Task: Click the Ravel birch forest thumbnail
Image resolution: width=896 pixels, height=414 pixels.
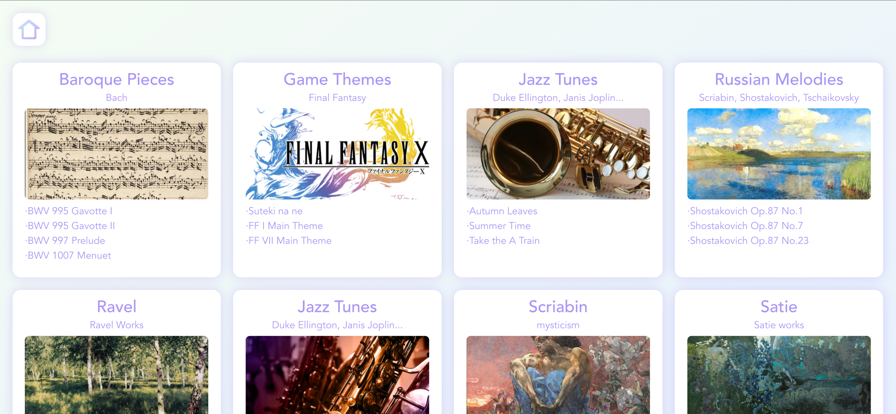Action: [117, 375]
